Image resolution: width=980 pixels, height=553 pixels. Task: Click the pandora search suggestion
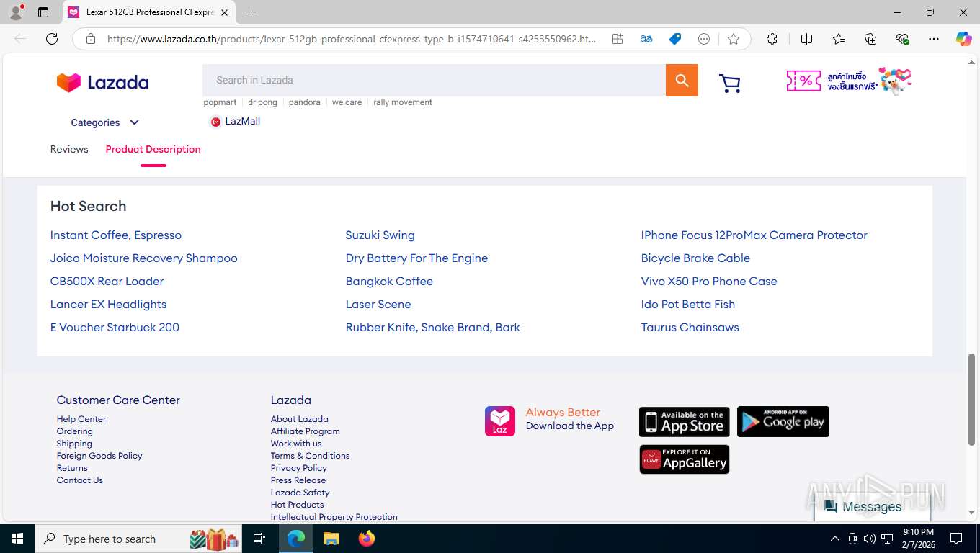tap(304, 102)
